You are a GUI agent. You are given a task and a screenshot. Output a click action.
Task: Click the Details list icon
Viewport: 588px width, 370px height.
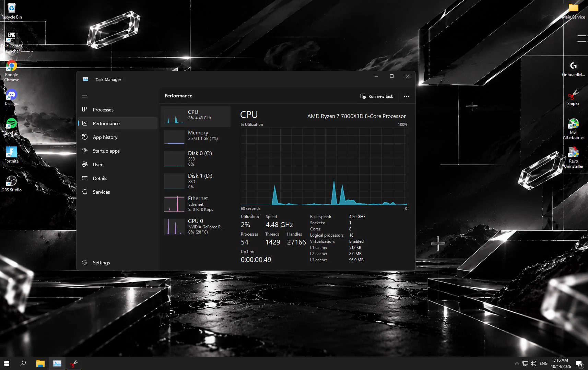[85, 178]
